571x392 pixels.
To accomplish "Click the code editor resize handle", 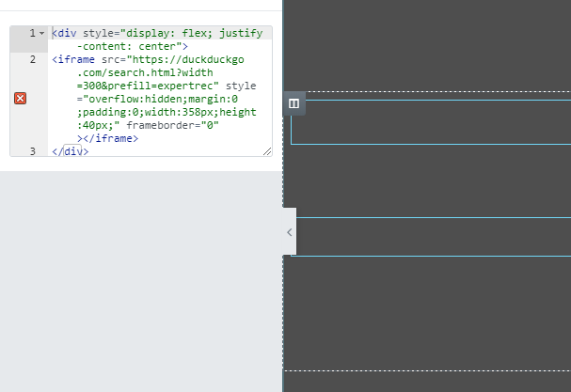I will [x=267, y=150].
